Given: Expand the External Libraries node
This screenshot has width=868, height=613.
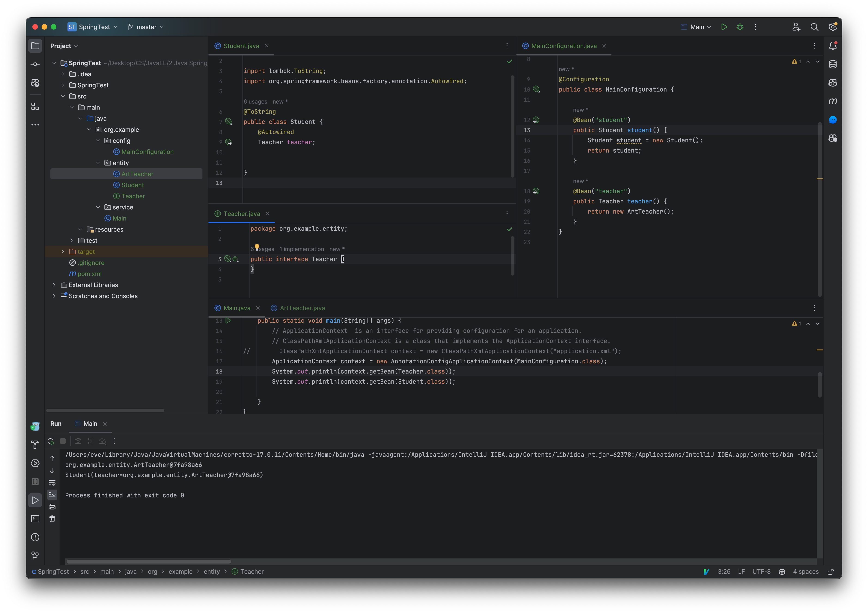Looking at the screenshot, I should click(x=54, y=285).
